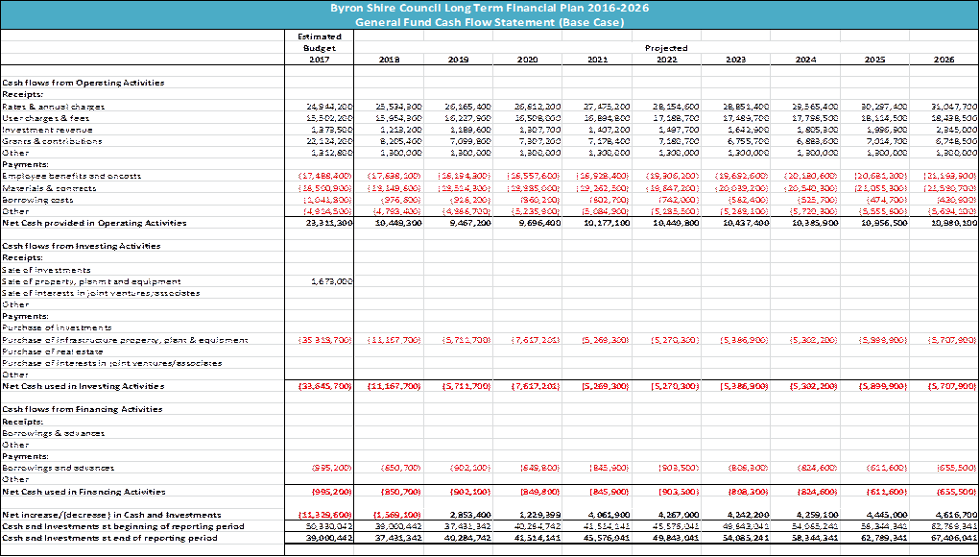Select 'Net Cash used in Financing Activities' label
The image size is (980, 557).
(x=84, y=492)
